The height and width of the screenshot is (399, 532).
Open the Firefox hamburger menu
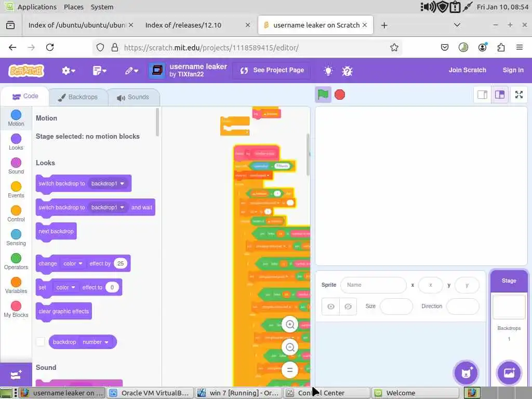point(519,47)
